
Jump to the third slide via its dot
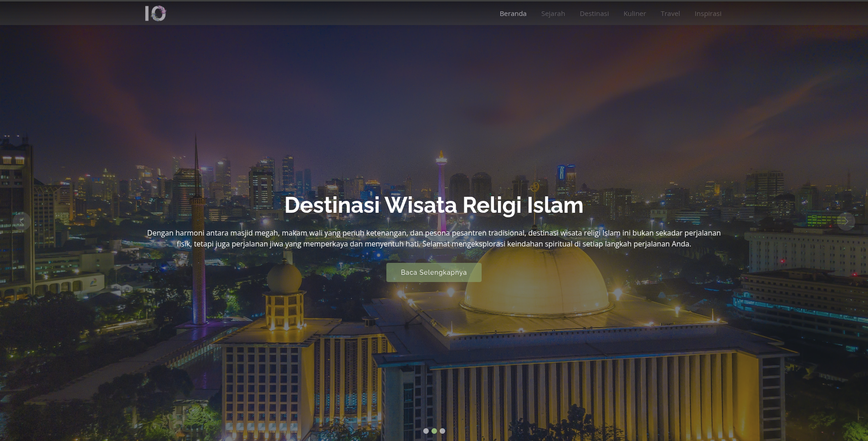(442, 431)
